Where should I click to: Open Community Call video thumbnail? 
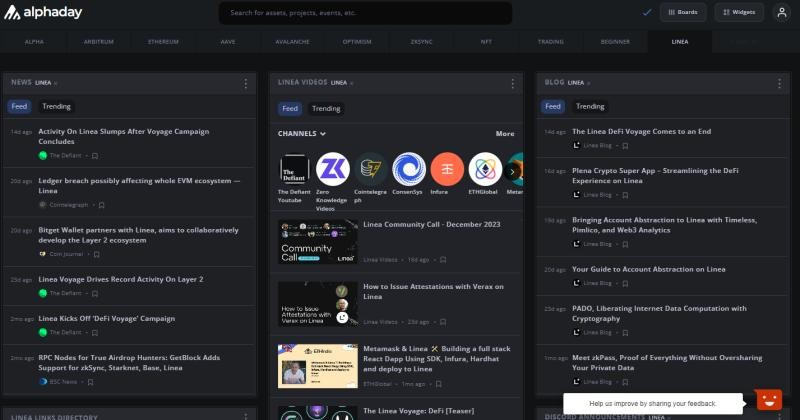(318, 242)
